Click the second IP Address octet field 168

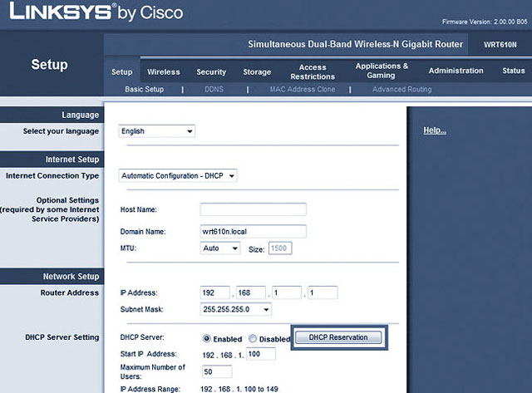(251, 292)
